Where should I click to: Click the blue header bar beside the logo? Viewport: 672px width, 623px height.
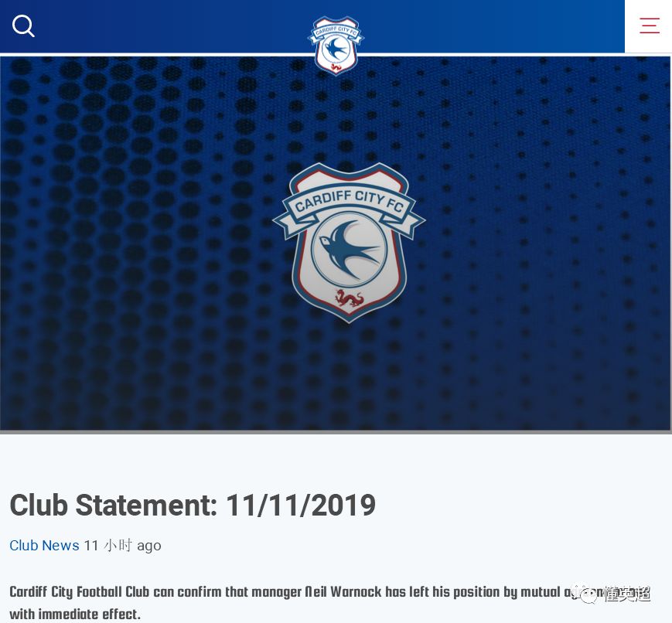coord(172,26)
